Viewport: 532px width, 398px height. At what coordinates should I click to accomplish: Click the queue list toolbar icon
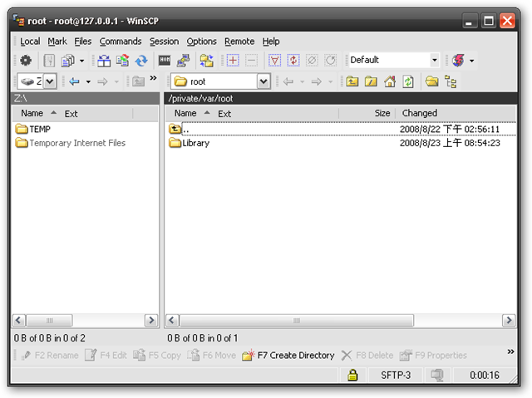pos(68,61)
